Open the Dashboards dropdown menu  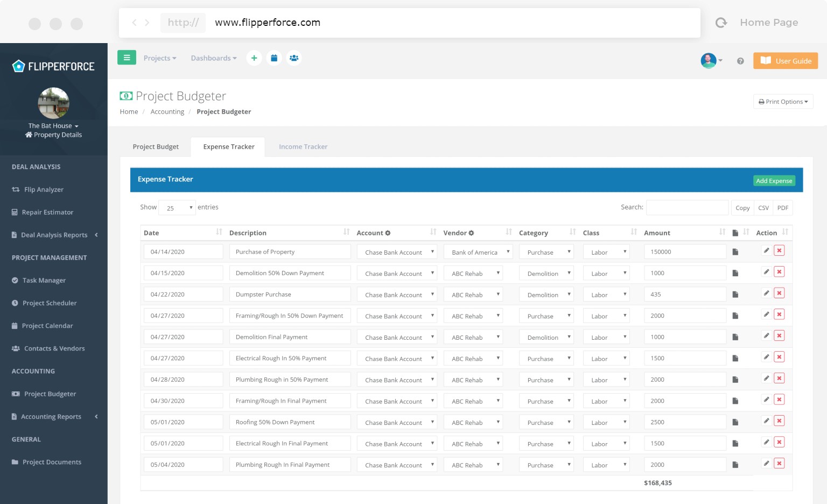214,58
